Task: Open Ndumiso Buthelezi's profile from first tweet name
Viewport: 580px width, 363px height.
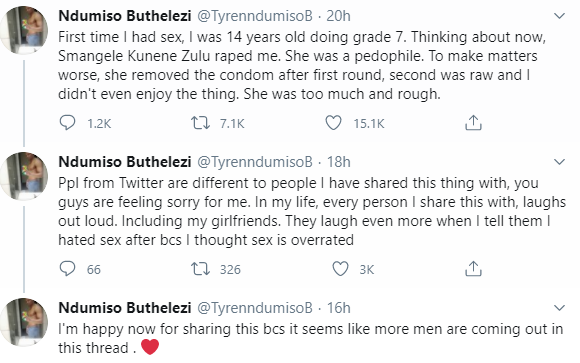Action: point(125,16)
